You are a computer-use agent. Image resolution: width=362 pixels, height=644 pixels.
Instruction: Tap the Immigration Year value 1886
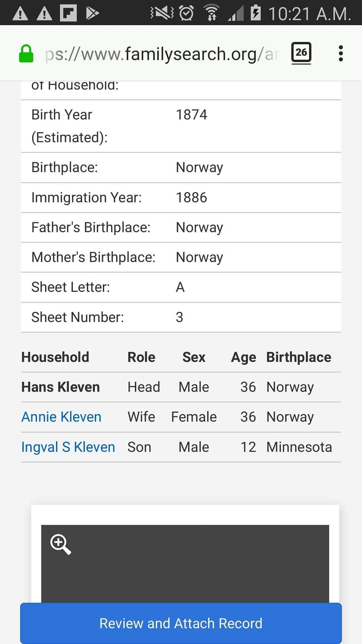pyautogui.click(x=191, y=198)
